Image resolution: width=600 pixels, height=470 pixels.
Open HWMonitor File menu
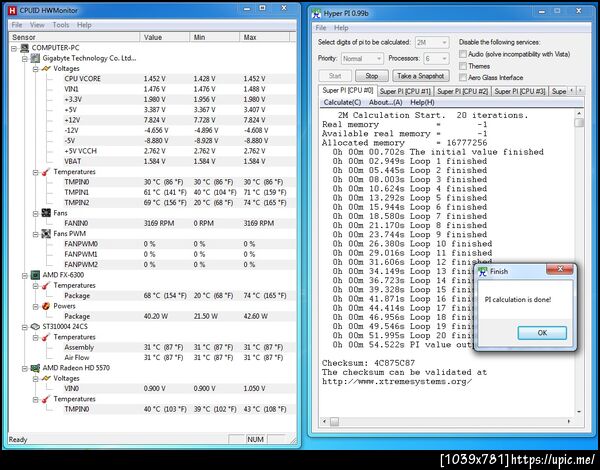17,25
